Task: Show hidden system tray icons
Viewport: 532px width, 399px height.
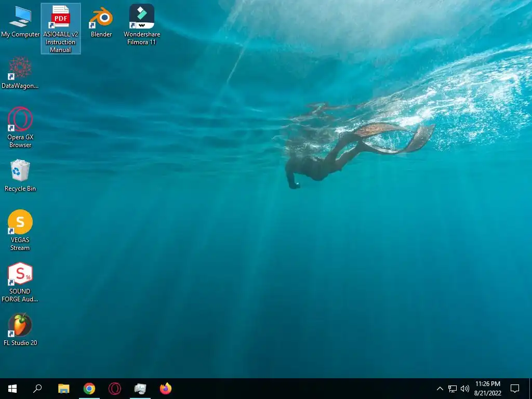Action: [x=440, y=389]
